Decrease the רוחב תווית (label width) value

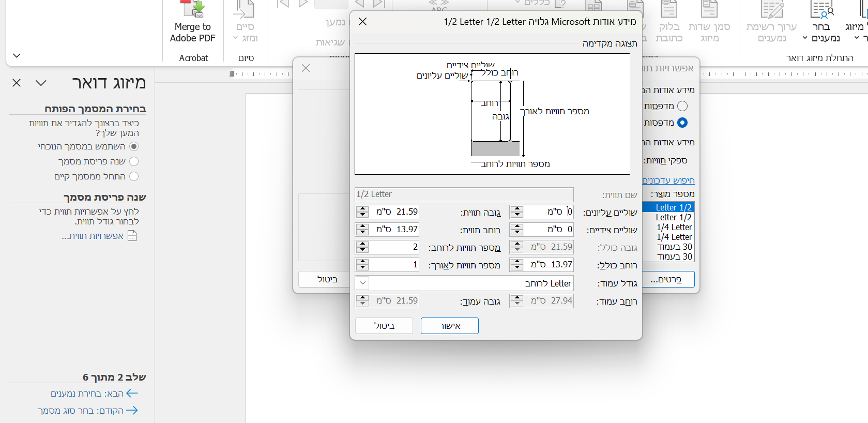pos(362,232)
